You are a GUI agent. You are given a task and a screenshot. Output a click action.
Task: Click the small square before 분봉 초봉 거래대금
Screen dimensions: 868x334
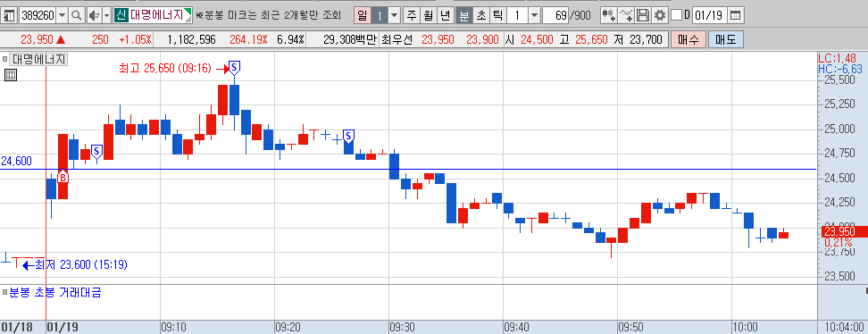(x=4, y=292)
